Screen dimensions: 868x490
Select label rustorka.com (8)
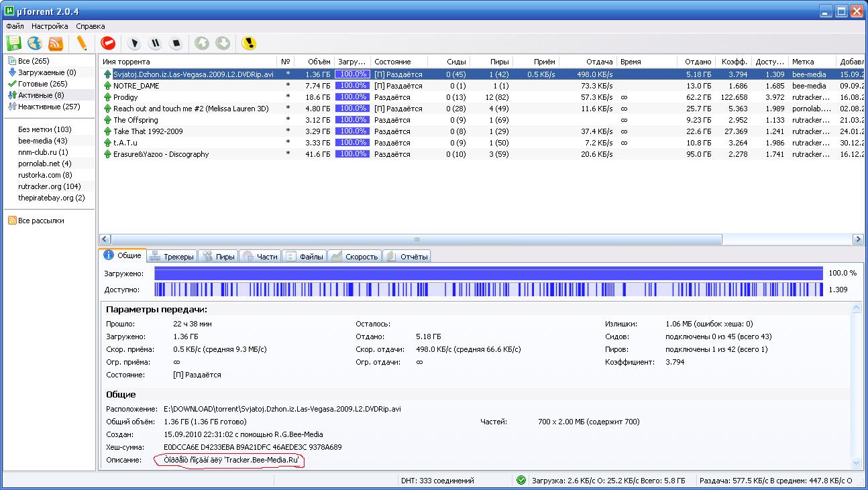tap(45, 175)
